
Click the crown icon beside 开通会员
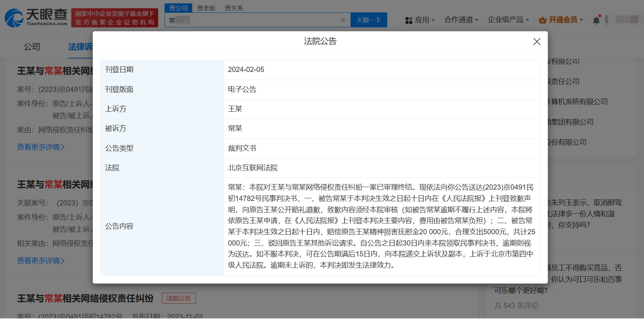pyautogui.click(x=542, y=20)
